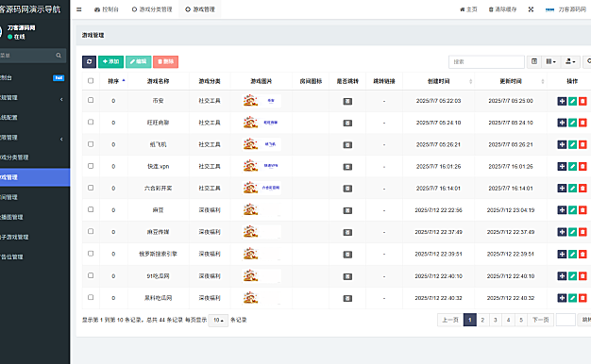Switch to 游戏分类管理 tab
The image size is (591, 364).
click(x=152, y=9)
